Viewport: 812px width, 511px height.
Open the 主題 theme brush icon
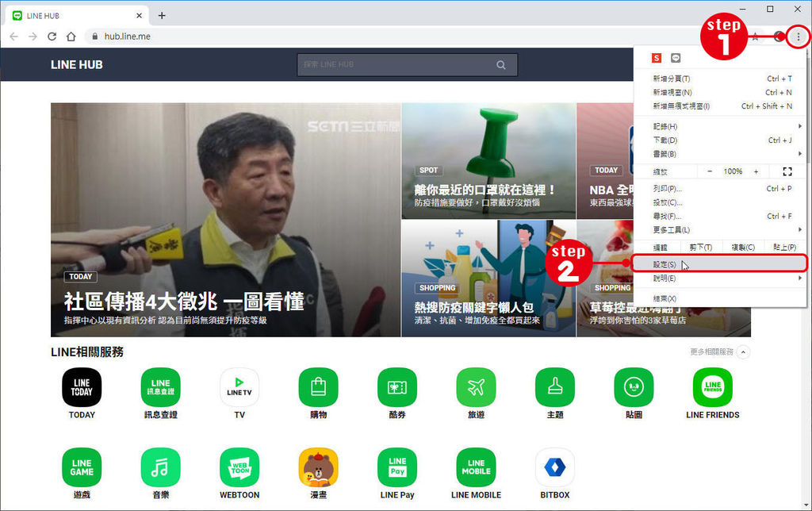[x=554, y=387]
